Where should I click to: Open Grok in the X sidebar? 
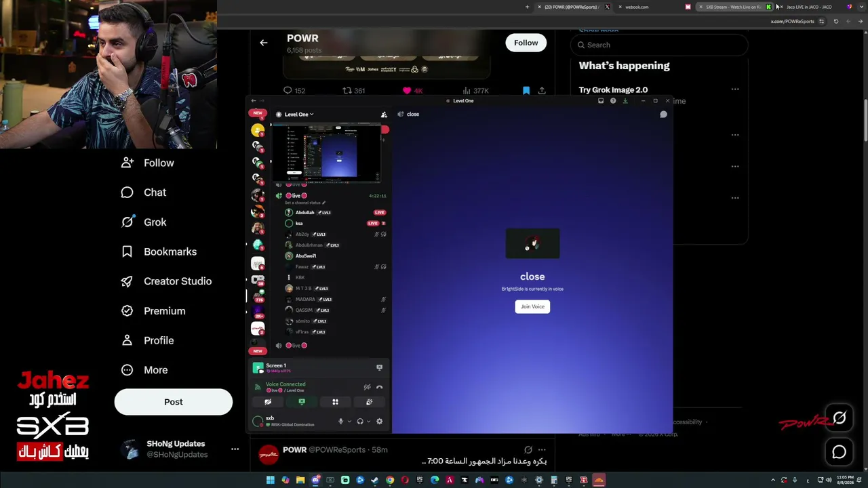click(x=143, y=222)
